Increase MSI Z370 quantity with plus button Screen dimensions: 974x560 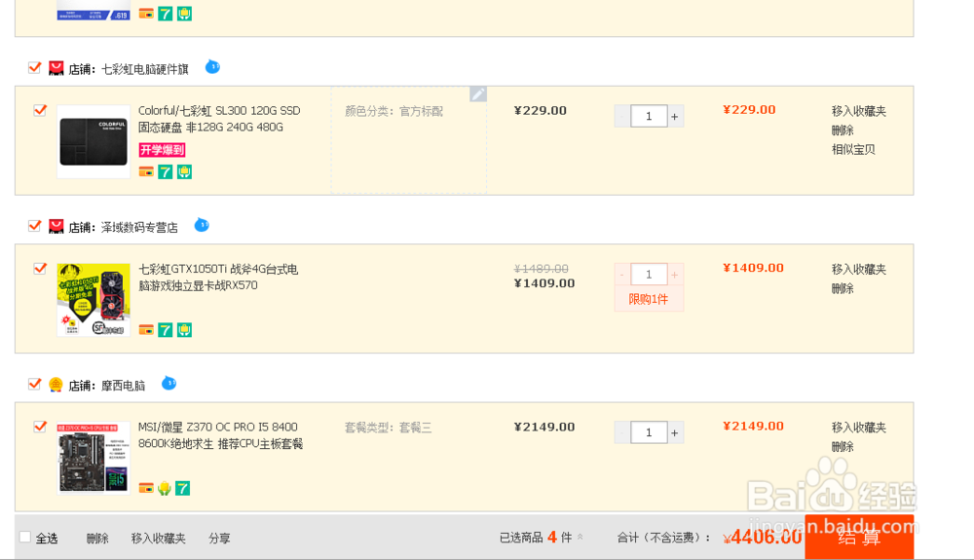pyautogui.click(x=675, y=432)
